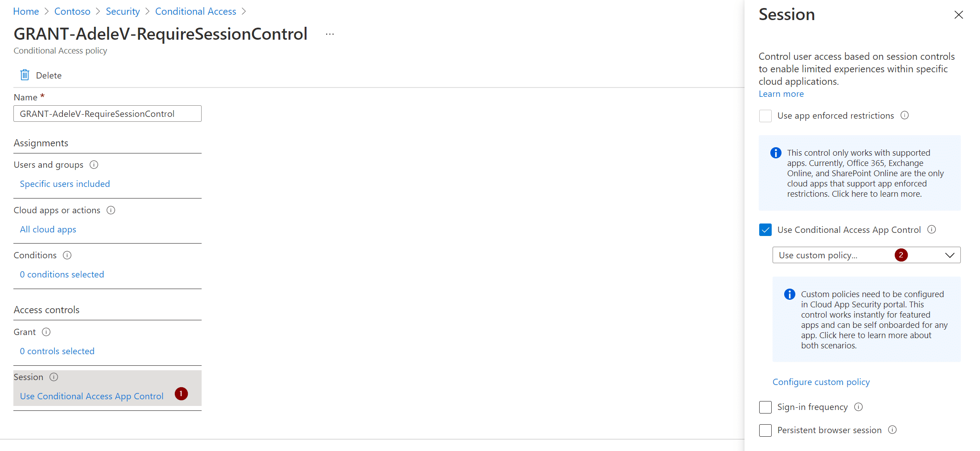The image size is (980, 451).
Task: Click into the policy Name text field
Action: [108, 114]
